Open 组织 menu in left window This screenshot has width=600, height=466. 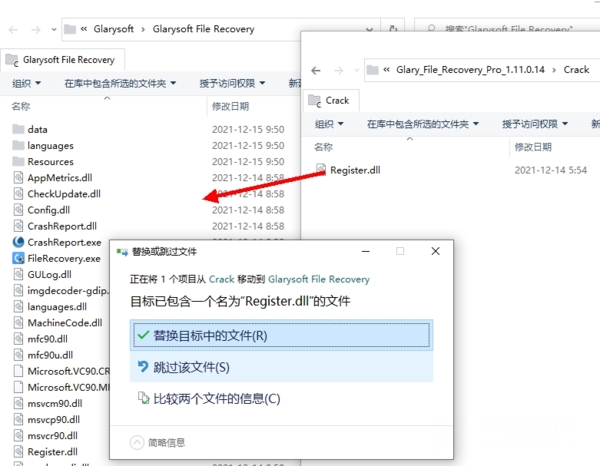26,83
